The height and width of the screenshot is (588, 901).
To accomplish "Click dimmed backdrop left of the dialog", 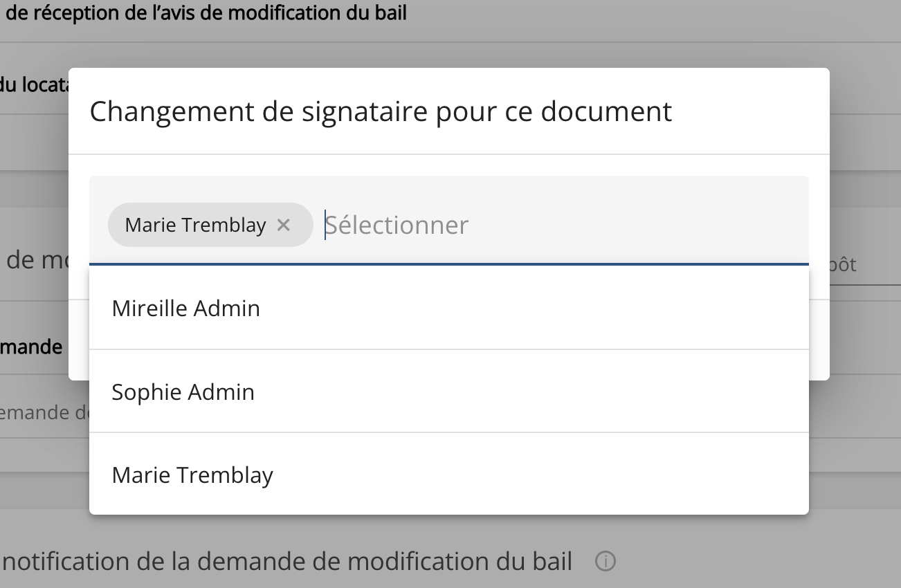I will pos(35,173).
